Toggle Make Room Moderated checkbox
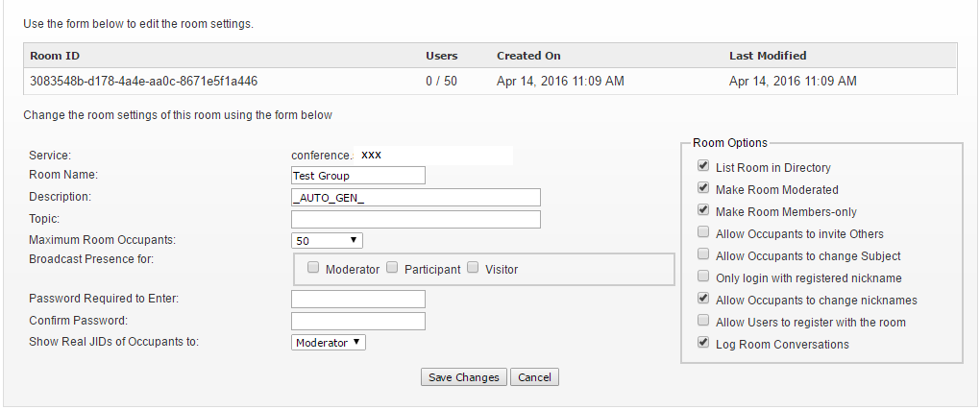The width and height of the screenshot is (980, 410). (x=703, y=188)
